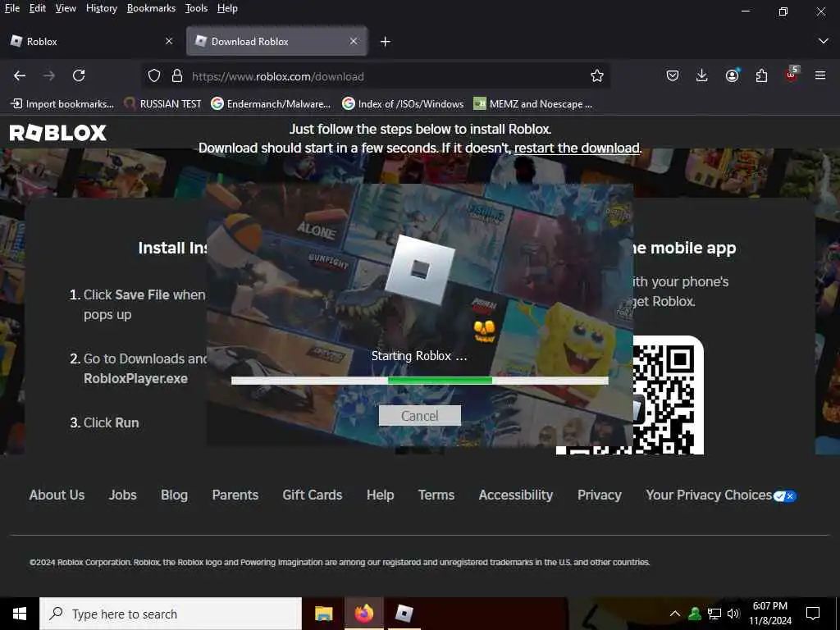840x630 pixels.
Task: Open the Firefox account icon
Action: coord(732,75)
